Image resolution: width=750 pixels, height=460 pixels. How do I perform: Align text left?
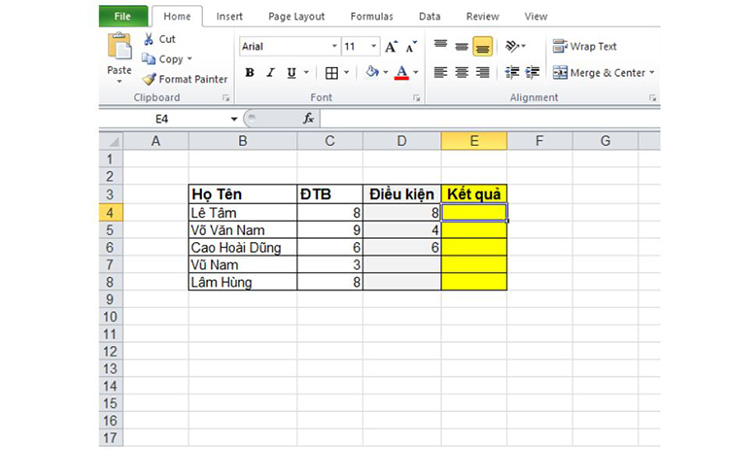pos(441,73)
